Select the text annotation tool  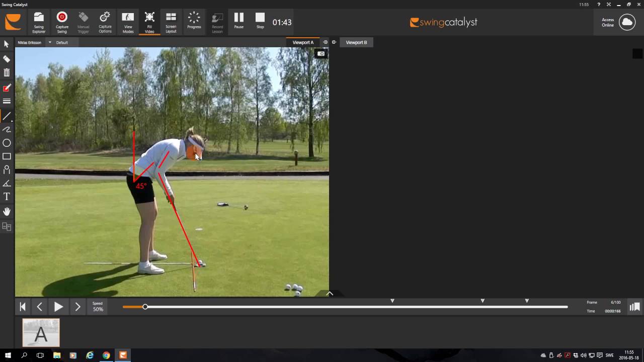[x=7, y=197]
